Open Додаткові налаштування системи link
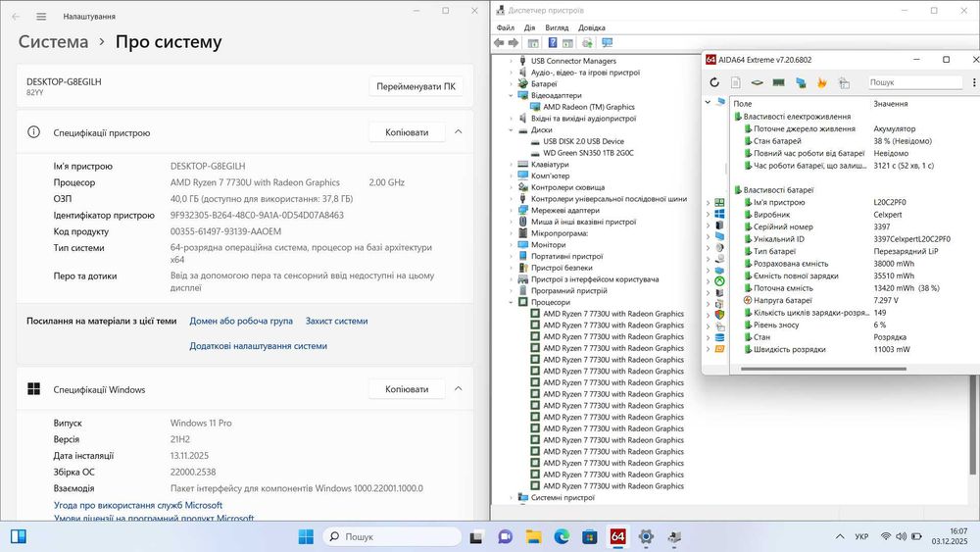The width and height of the screenshot is (980, 552). pyautogui.click(x=258, y=346)
